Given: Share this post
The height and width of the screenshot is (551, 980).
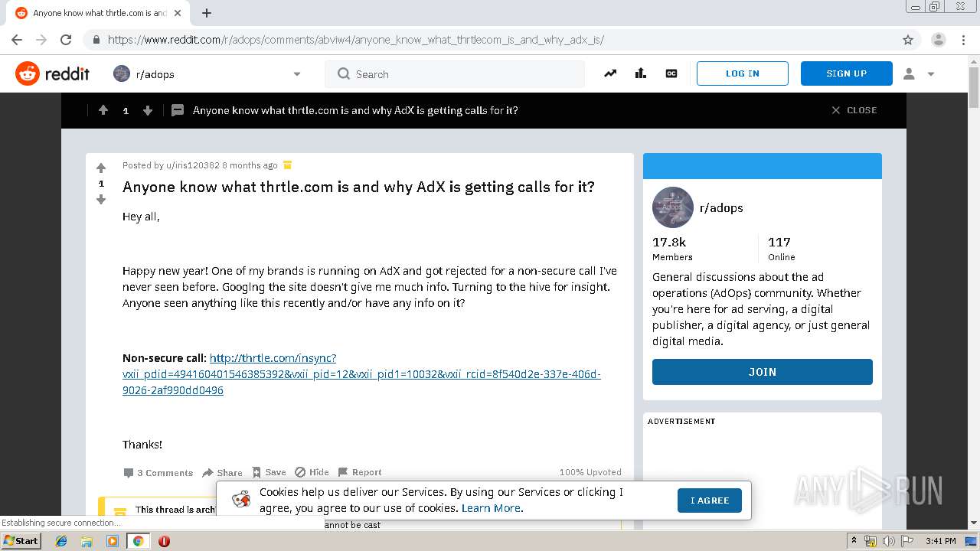Looking at the screenshot, I should pos(223,473).
